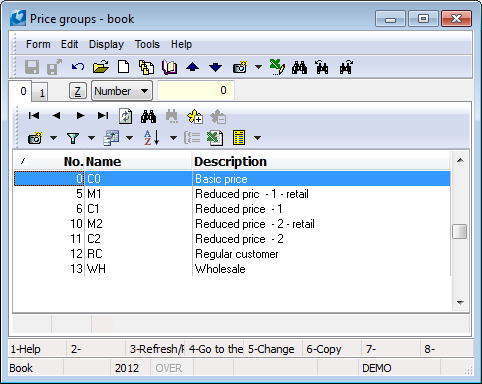This screenshot has height=384, width=482.
Task: Select the row with name M1
Action: (232, 194)
